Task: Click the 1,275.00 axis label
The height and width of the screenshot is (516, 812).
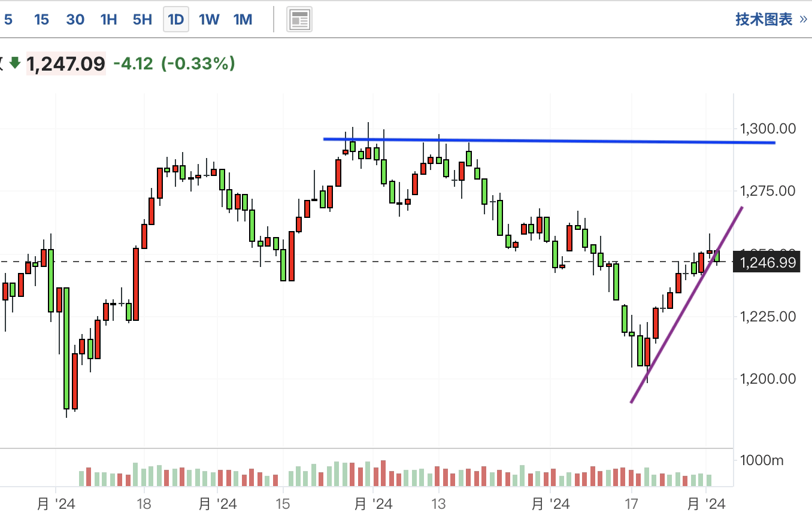Action: pos(768,191)
